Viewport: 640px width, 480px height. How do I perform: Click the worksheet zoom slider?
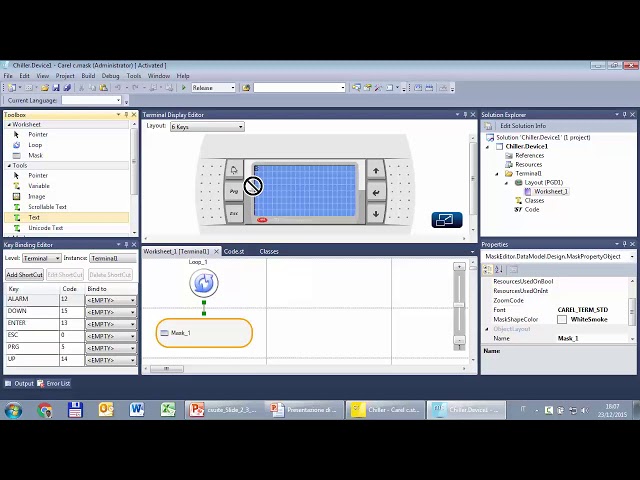pyautogui.click(x=459, y=305)
